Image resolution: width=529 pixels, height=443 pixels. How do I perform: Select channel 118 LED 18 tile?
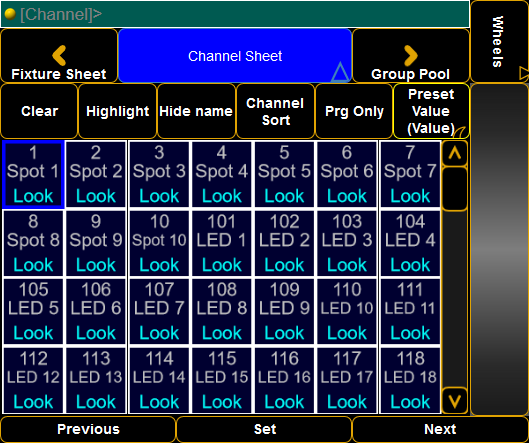[410, 380]
